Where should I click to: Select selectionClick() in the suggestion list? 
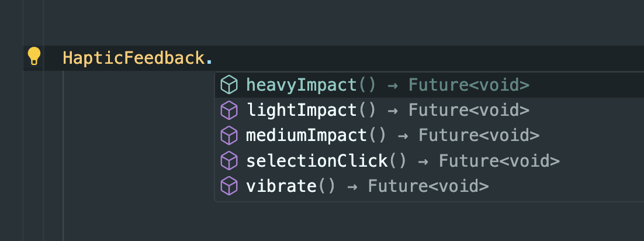tap(429, 161)
